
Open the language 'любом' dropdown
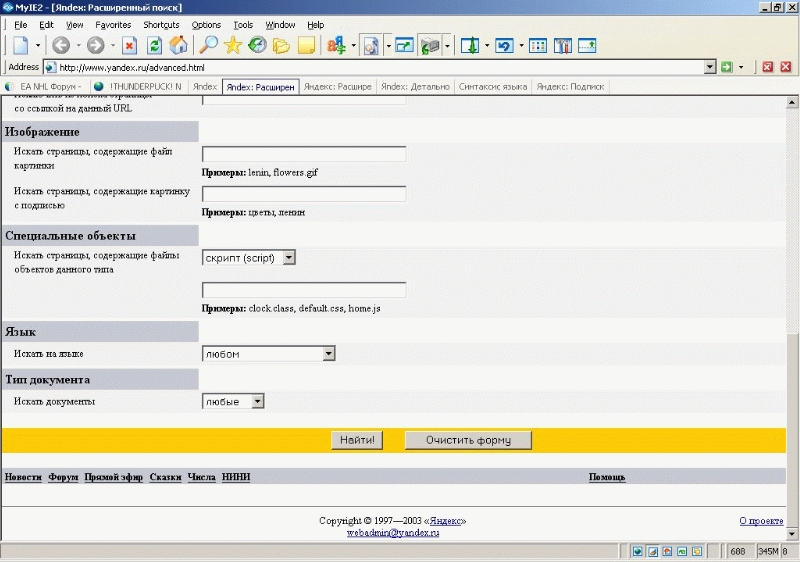coord(329,353)
